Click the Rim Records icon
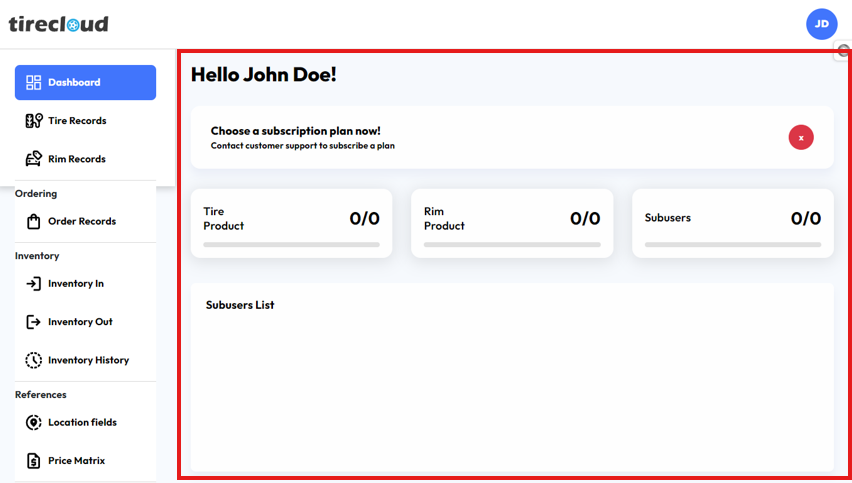The image size is (852, 483). pos(34,159)
